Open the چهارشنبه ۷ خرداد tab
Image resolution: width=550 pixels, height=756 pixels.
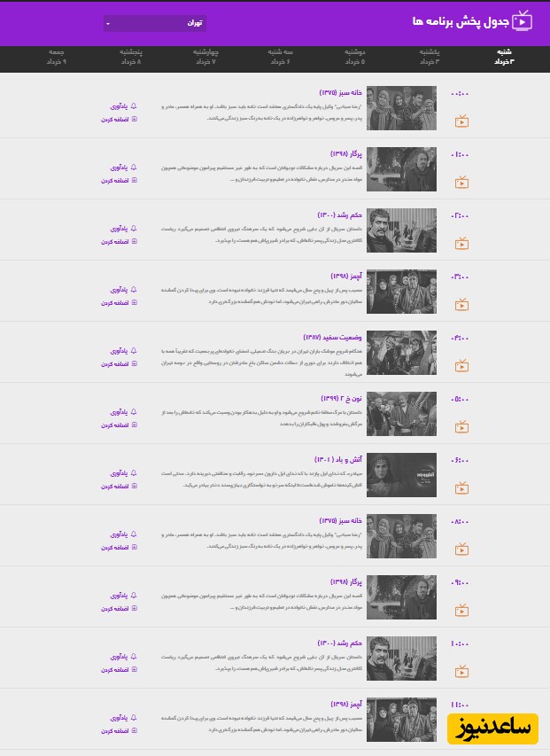click(x=205, y=57)
